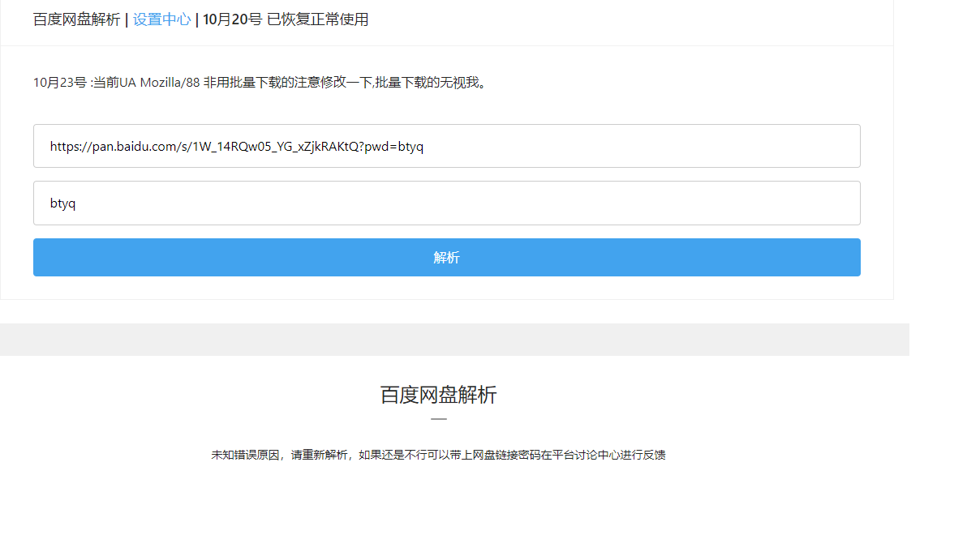Click the 未知错误原因 error message text
This screenshot has height=552, width=980.
[x=439, y=455]
